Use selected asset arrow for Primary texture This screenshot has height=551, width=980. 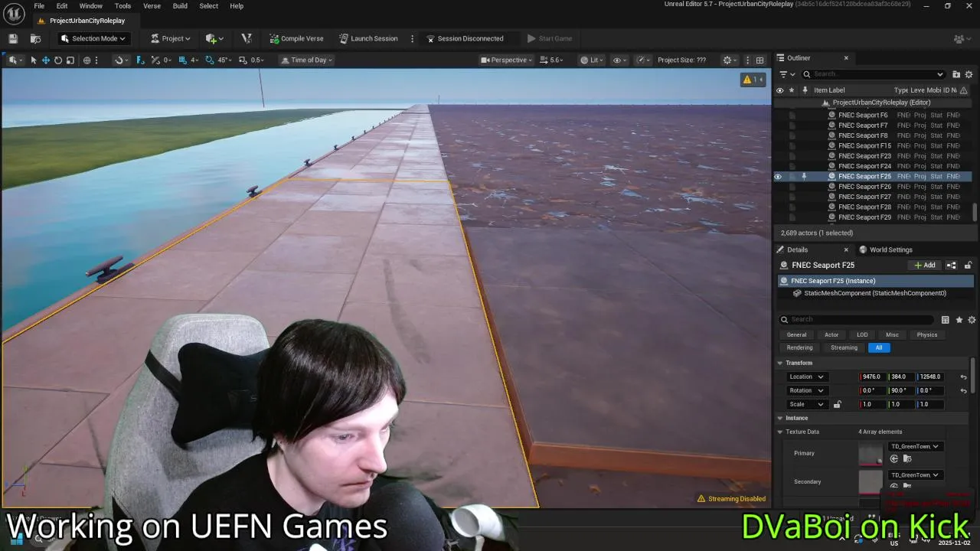tap(893, 459)
